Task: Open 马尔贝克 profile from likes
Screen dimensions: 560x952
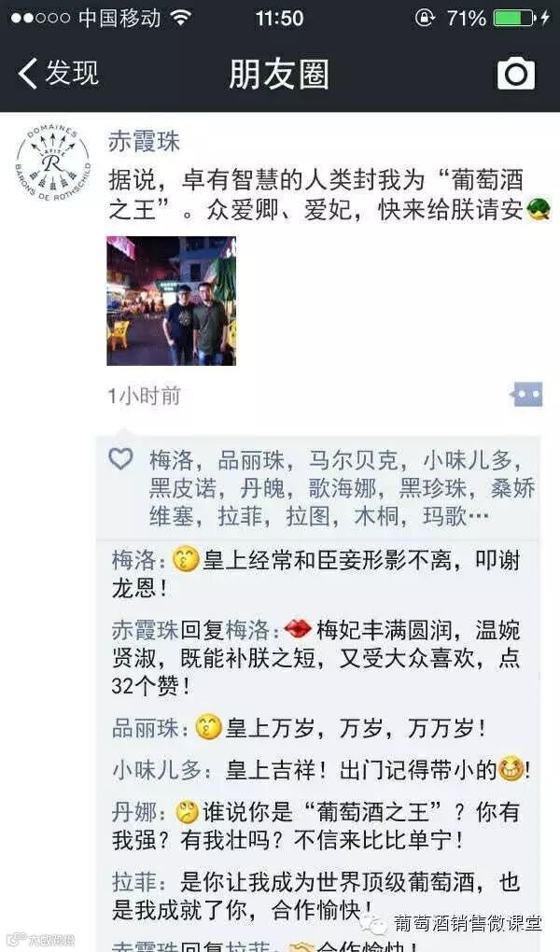Action: point(354,460)
